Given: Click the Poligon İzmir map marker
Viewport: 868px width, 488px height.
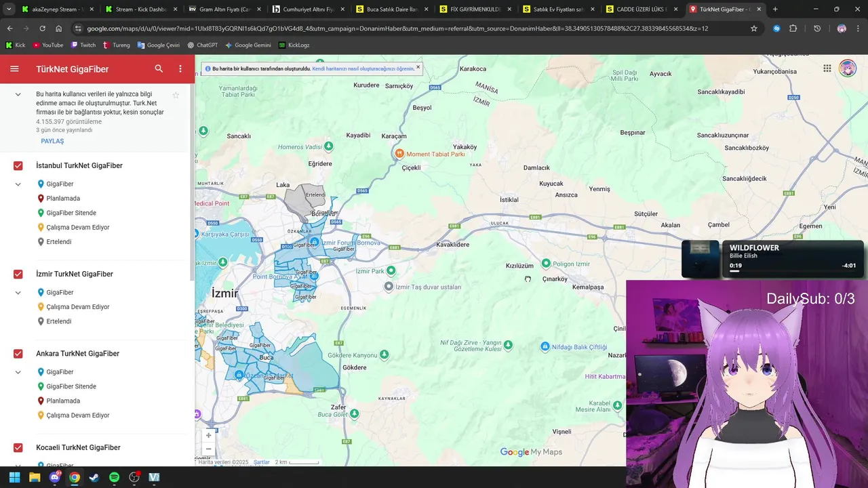Looking at the screenshot, I should 546,263.
